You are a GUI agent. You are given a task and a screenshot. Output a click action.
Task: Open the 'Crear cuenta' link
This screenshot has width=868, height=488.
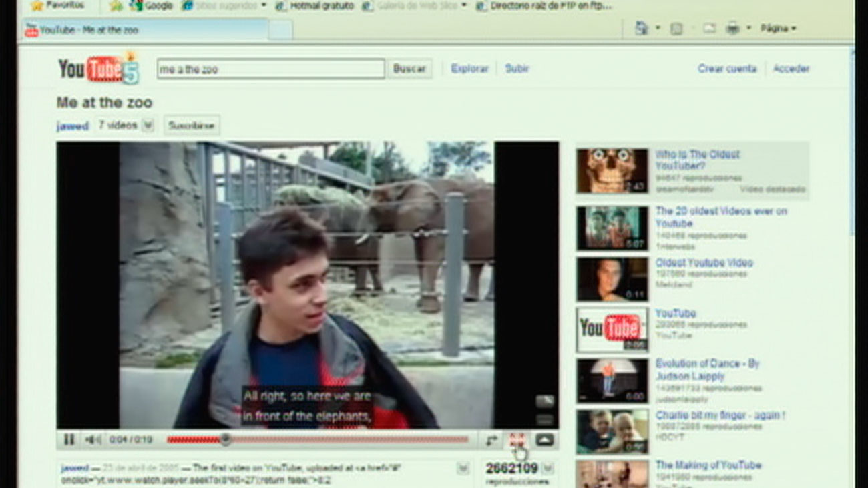(x=726, y=69)
